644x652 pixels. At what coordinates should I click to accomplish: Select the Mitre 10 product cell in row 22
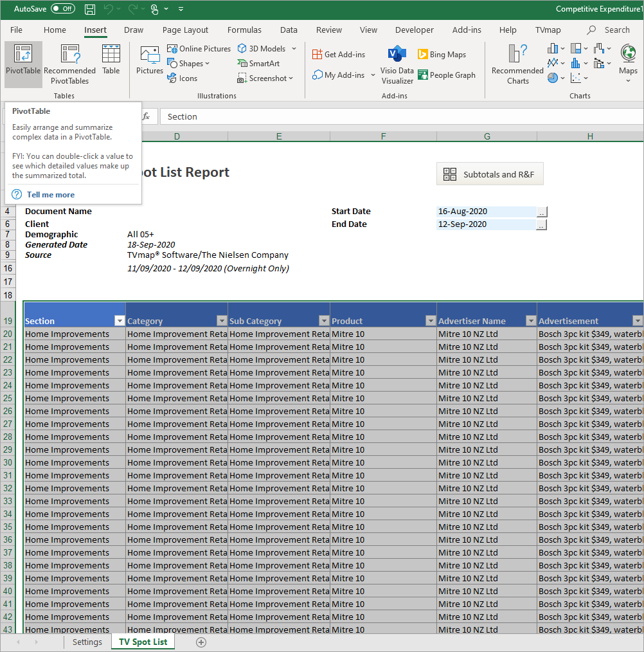click(x=383, y=359)
